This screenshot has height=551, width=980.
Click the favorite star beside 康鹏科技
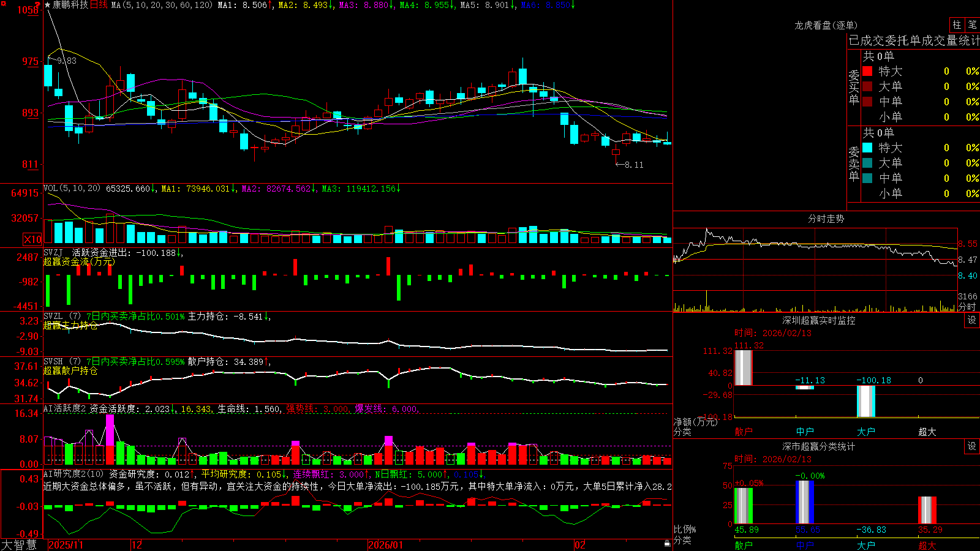pos(48,5)
